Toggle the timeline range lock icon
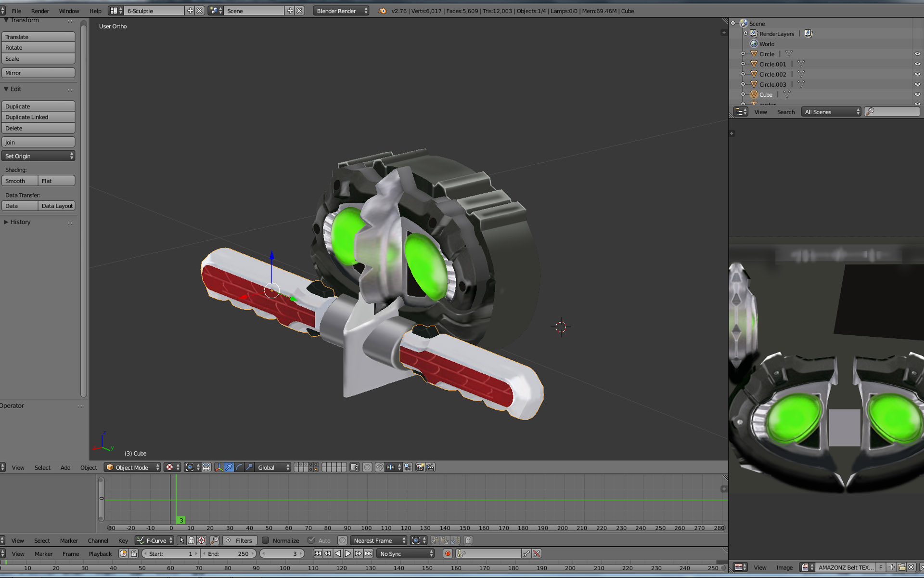The width and height of the screenshot is (924, 578). click(134, 554)
